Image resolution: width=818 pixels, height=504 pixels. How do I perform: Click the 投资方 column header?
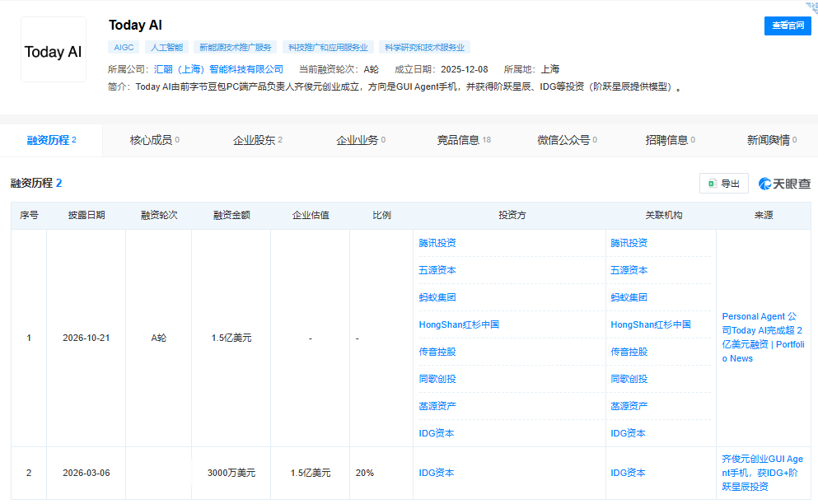[x=512, y=215]
